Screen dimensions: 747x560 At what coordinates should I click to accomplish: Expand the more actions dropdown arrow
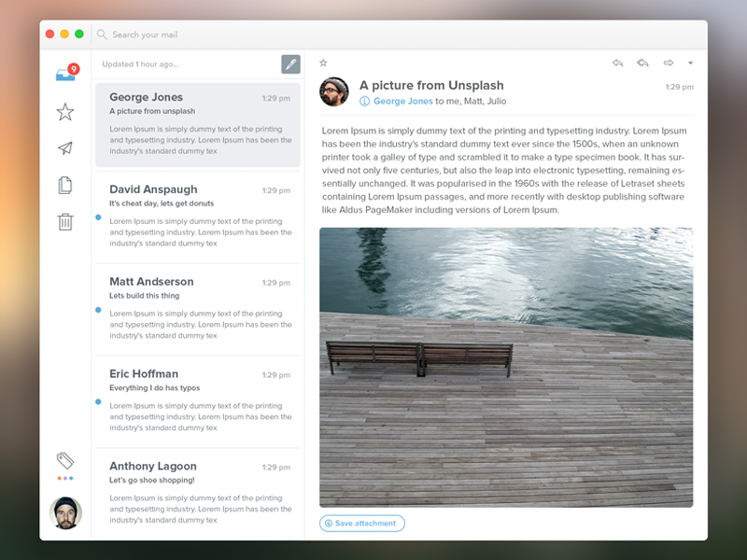[x=690, y=63]
